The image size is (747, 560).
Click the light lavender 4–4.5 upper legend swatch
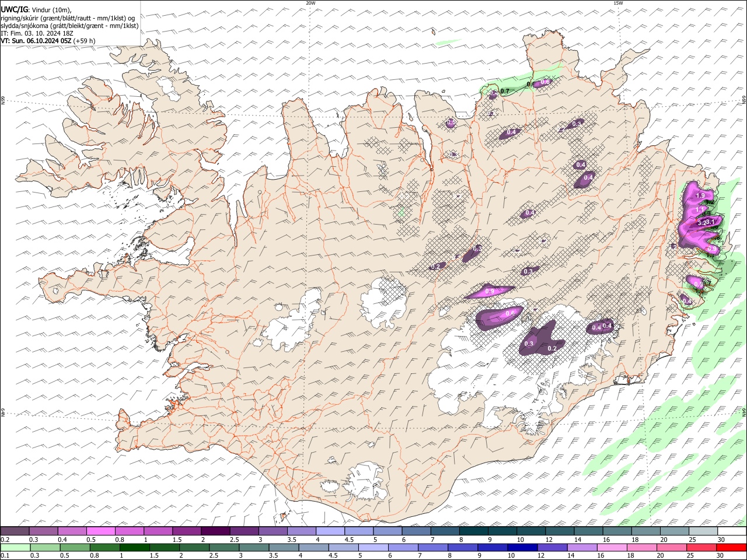tap(330, 531)
